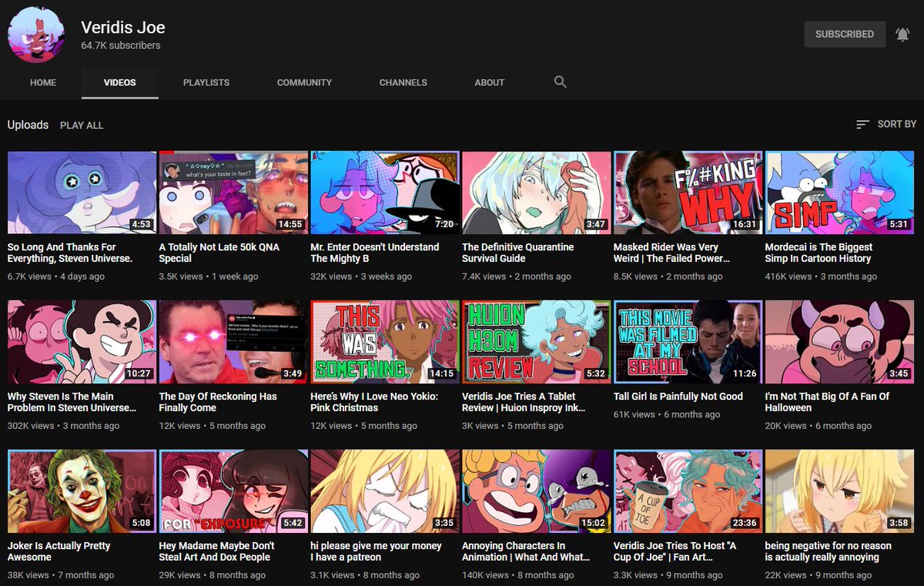Switch to the HOME tab
Image resolution: width=924 pixels, height=586 pixels.
(43, 82)
